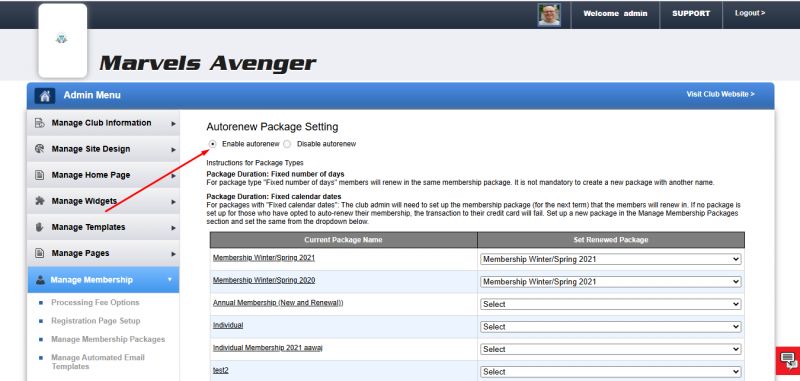This screenshot has width=800, height=381.
Task: Go to Processing Fee Options
Action: pos(95,302)
